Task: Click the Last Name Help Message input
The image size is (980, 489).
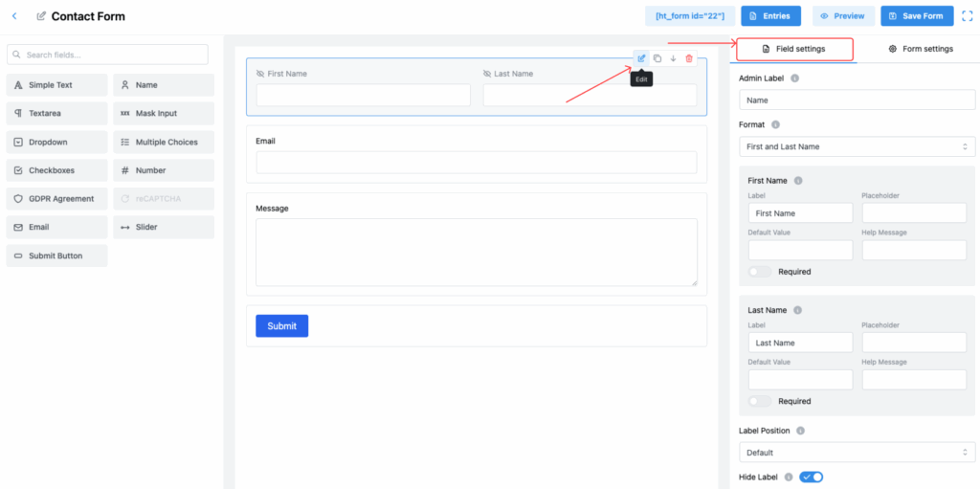Action: [x=914, y=380]
